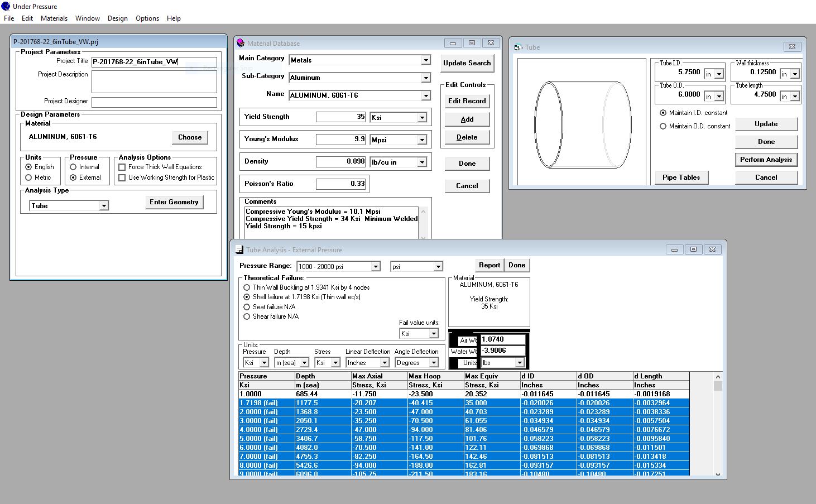Click the Poisson's Ratio input field
Image resolution: width=816 pixels, height=504 pixels.
[x=341, y=184]
